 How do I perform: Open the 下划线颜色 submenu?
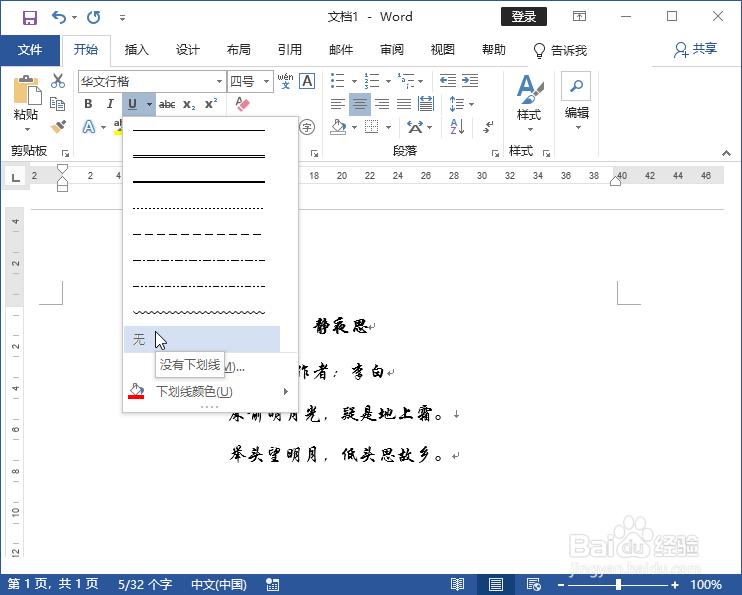[x=210, y=391]
